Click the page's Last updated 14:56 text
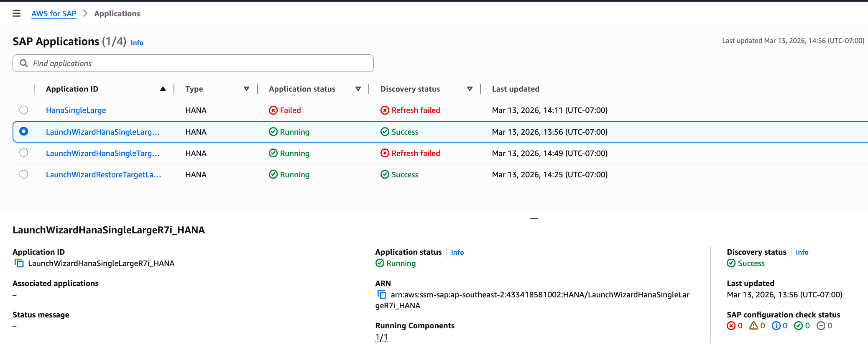The height and width of the screenshot is (358, 868). coord(793,41)
